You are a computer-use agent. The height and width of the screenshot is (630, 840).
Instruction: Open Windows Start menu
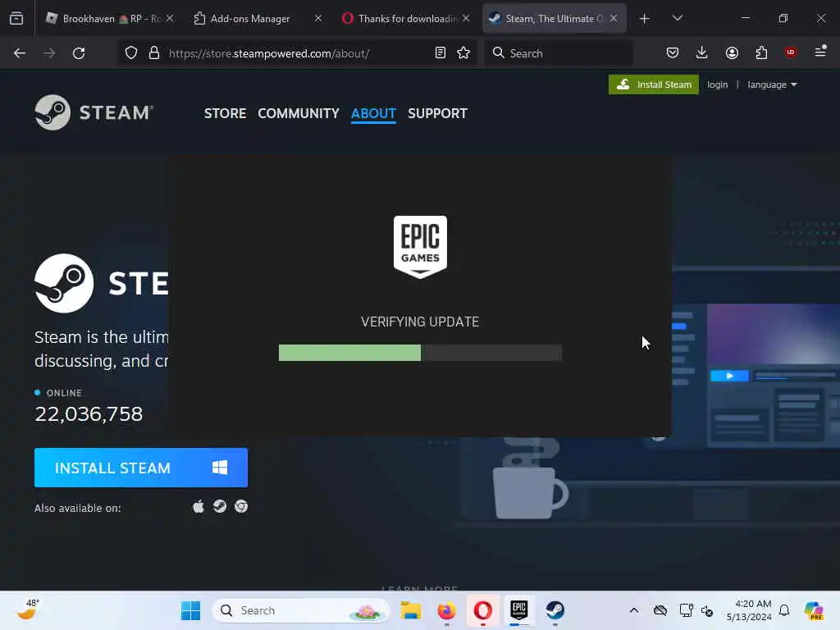tap(190, 610)
